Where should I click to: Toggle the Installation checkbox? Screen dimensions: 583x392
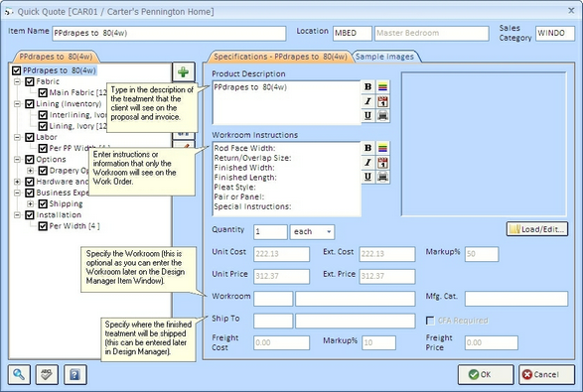point(30,215)
